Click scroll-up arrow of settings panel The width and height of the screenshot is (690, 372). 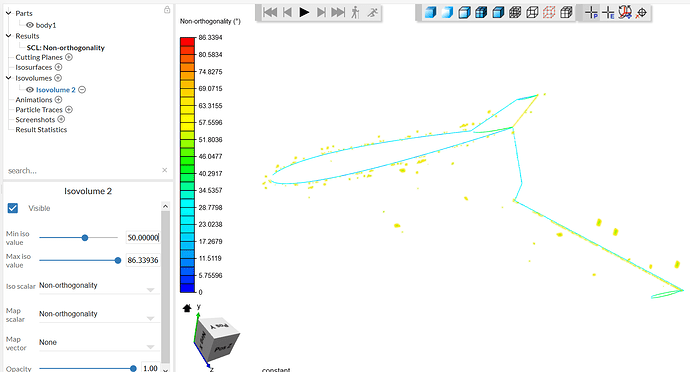click(165, 206)
